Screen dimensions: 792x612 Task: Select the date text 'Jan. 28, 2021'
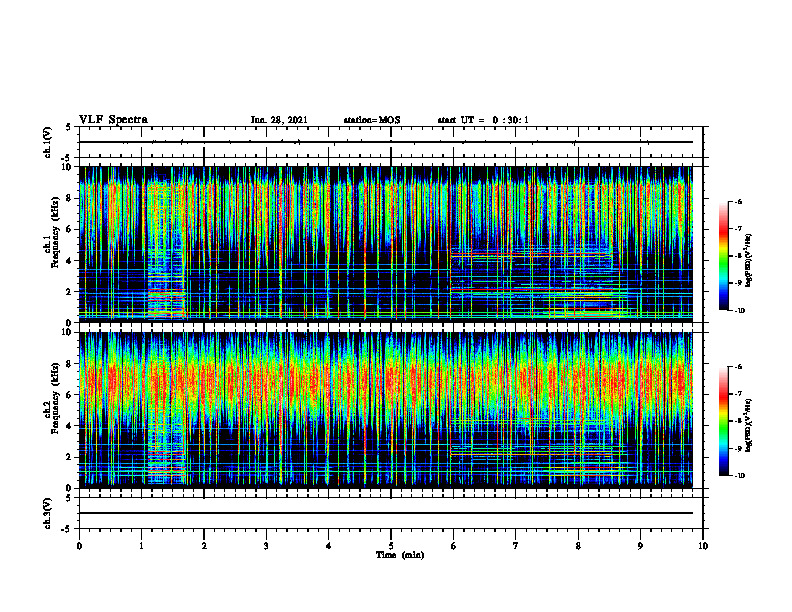(279, 120)
